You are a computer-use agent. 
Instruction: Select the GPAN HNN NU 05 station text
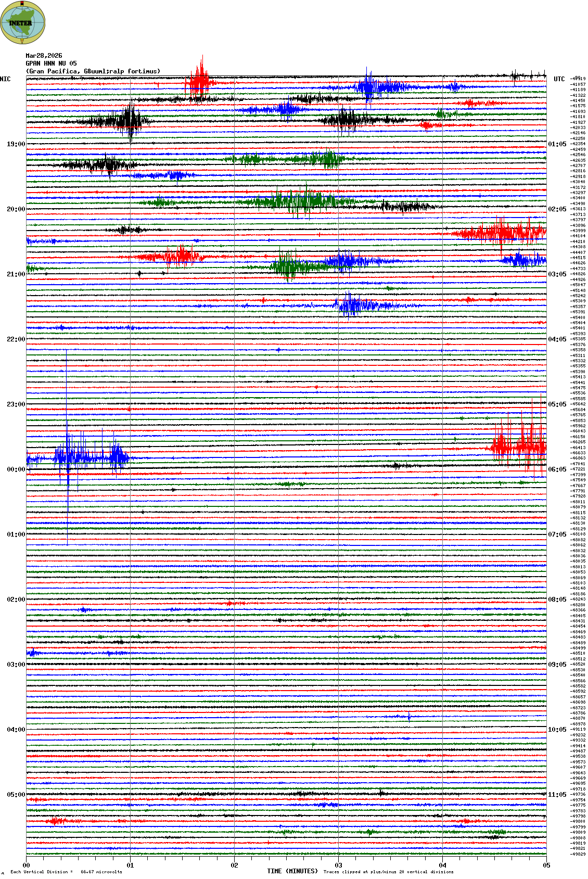[x=51, y=63]
